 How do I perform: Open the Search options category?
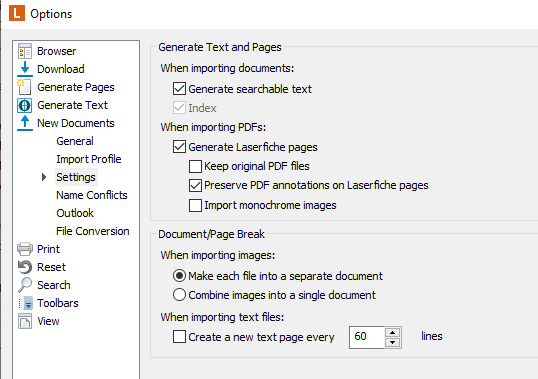54,285
